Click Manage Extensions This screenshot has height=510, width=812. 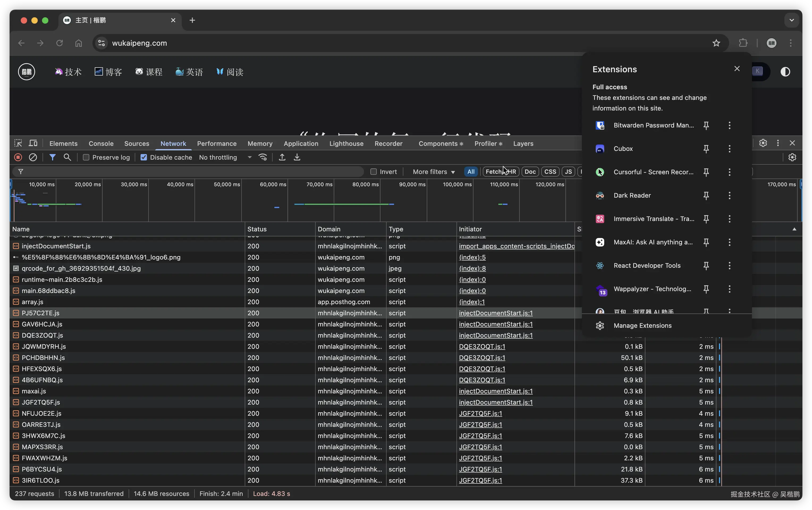(642, 326)
